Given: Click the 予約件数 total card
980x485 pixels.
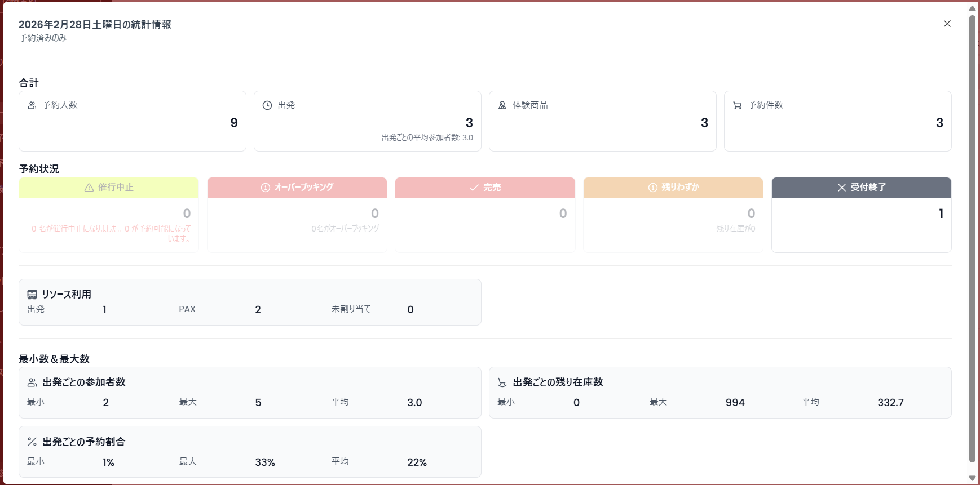Looking at the screenshot, I should tap(837, 121).
